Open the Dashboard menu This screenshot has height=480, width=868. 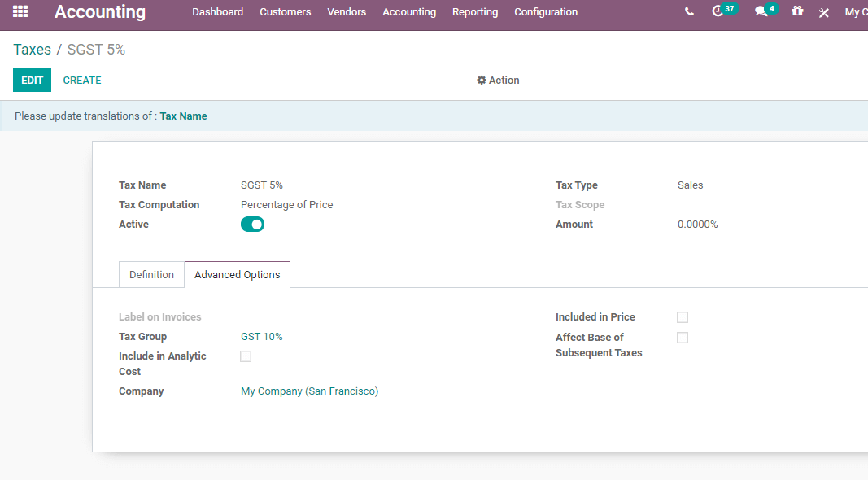[217, 11]
